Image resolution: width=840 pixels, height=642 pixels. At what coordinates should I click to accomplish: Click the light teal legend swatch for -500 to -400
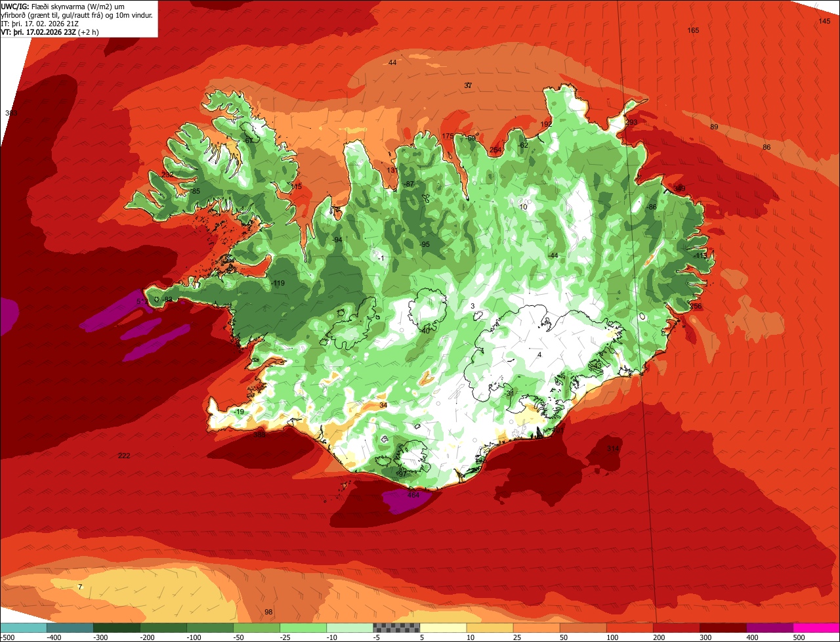coord(24,628)
